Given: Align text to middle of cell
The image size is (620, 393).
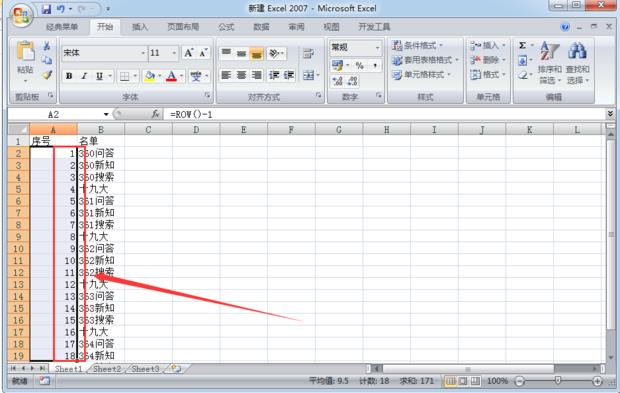Looking at the screenshot, I should pyautogui.click(x=241, y=53).
